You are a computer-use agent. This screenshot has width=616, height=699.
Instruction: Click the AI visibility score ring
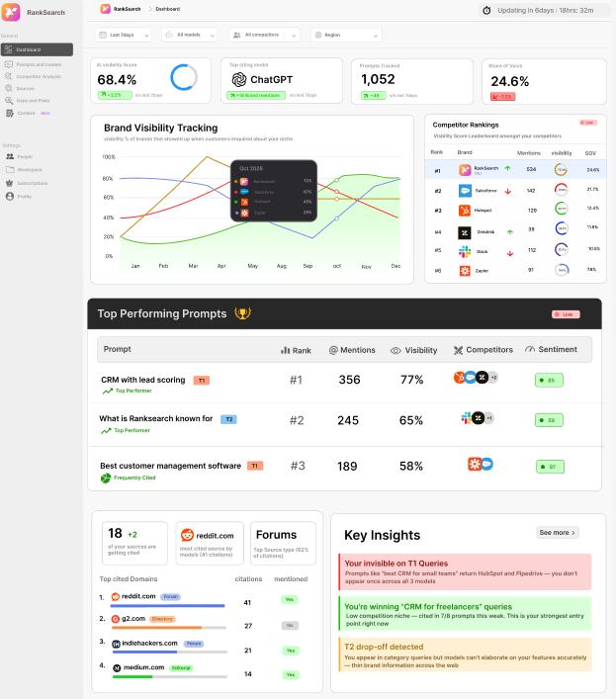[x=184, y=77]
